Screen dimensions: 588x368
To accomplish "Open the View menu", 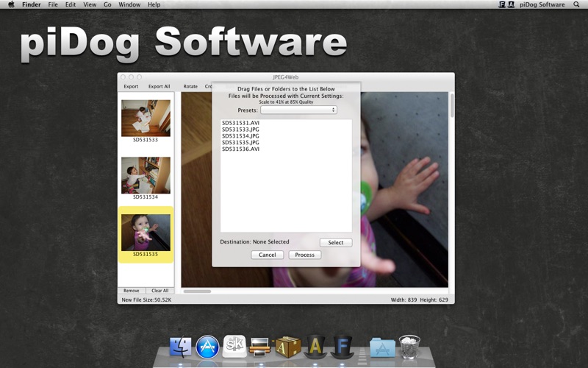I will click(x=90, y=4).
